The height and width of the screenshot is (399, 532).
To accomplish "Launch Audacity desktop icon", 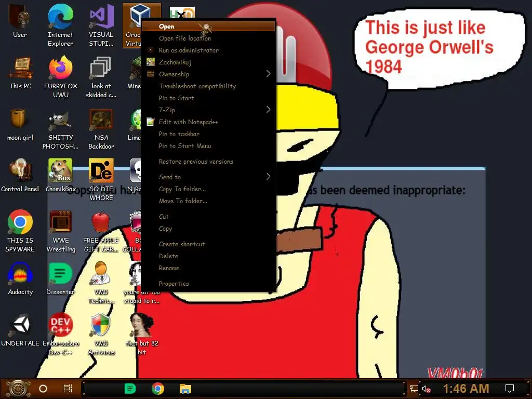I will tap(20, 279).
